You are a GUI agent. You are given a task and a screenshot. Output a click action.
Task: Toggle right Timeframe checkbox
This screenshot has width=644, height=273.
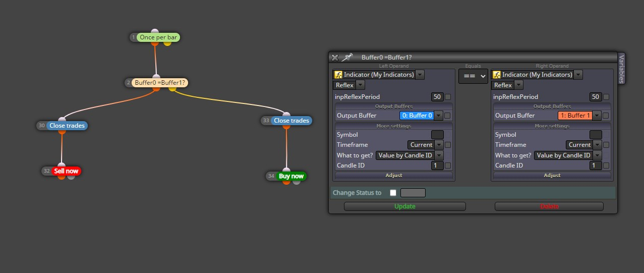606,145
